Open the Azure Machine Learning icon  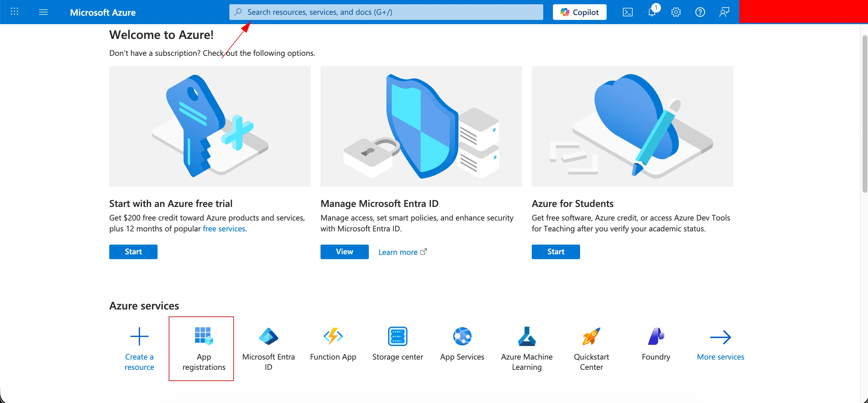527,336
